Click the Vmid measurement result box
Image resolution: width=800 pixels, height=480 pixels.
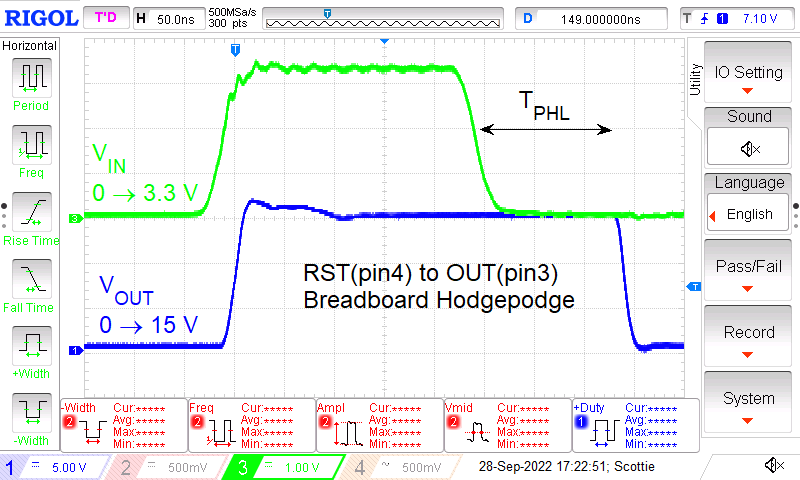pos(508,425)
